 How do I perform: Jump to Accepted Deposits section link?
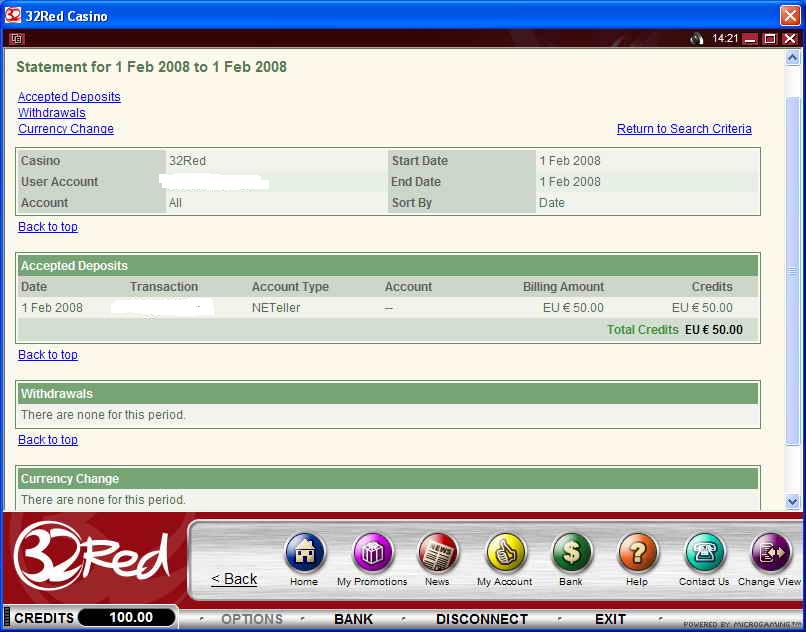tap(69, 97)
